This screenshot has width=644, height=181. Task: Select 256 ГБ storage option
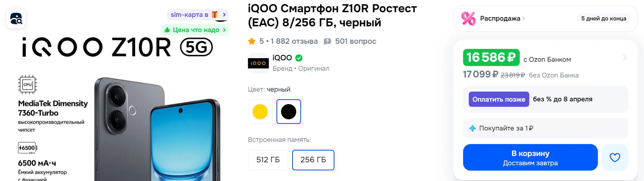pos(313,160)
